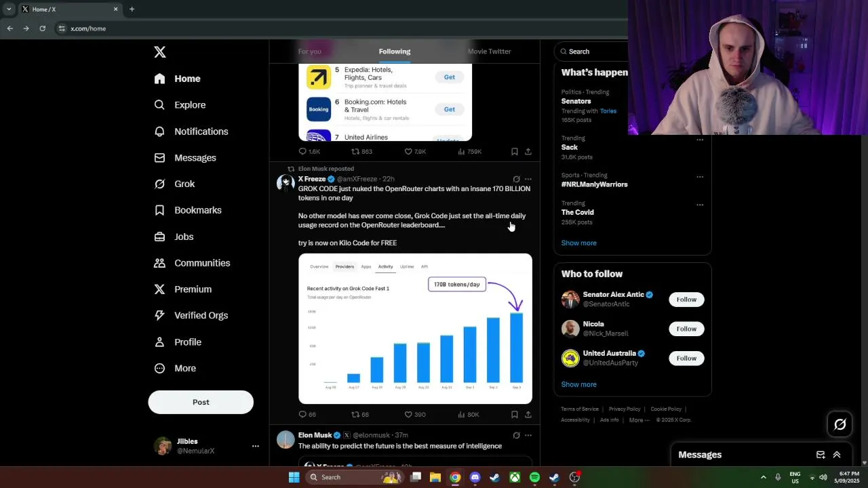Open X Freeze profile avatar

click(285, 183)
